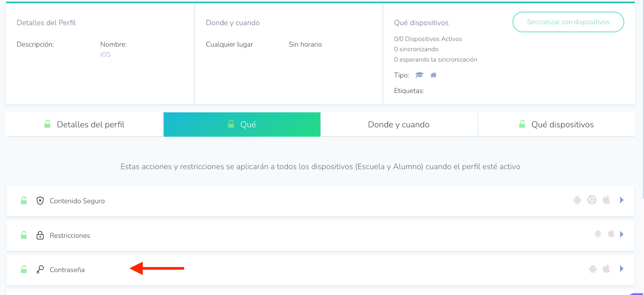
Task: Toggle the green lock on Contraseña
Action: click(24, 269)
